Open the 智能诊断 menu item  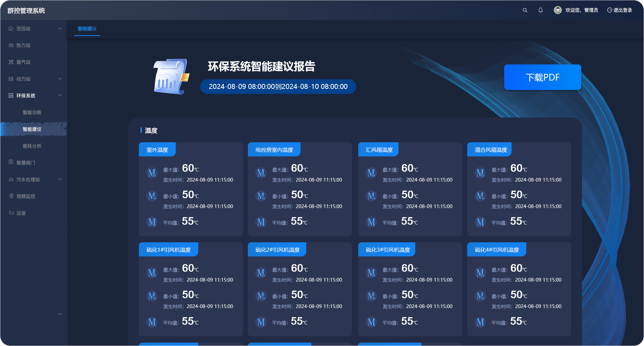32,112
